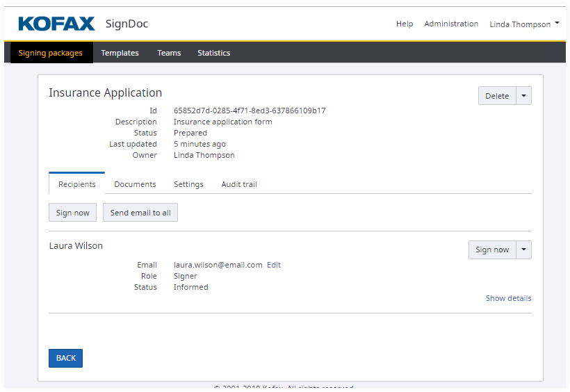Open the Settings tab
Image resolution: width=570 pixels, height=392 pixels.
[188, 184]
